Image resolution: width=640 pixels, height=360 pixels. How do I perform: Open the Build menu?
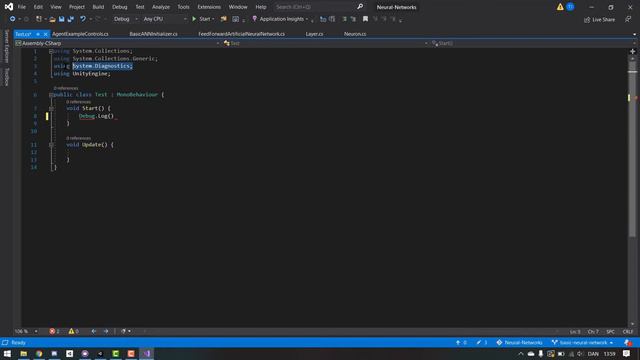[98, 7]
